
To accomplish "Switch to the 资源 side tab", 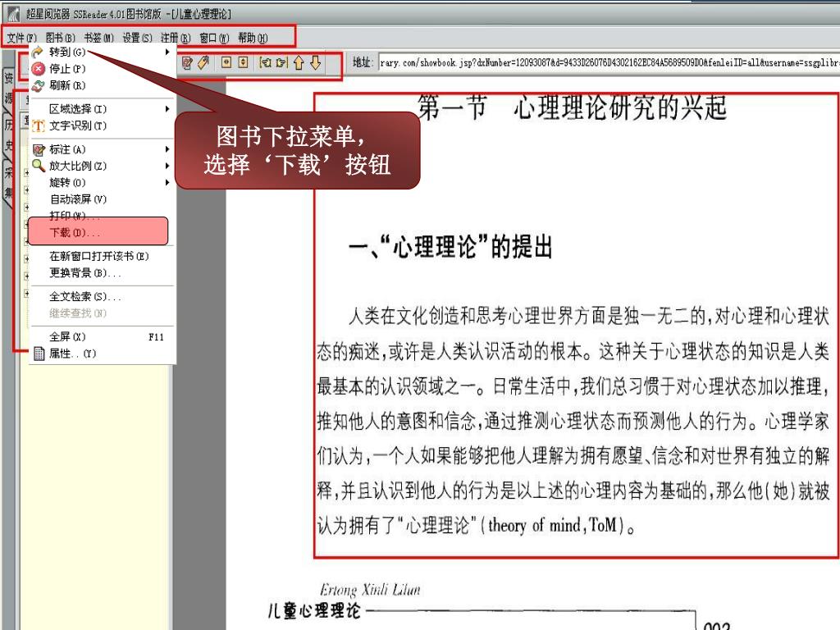I will point(8,89).
